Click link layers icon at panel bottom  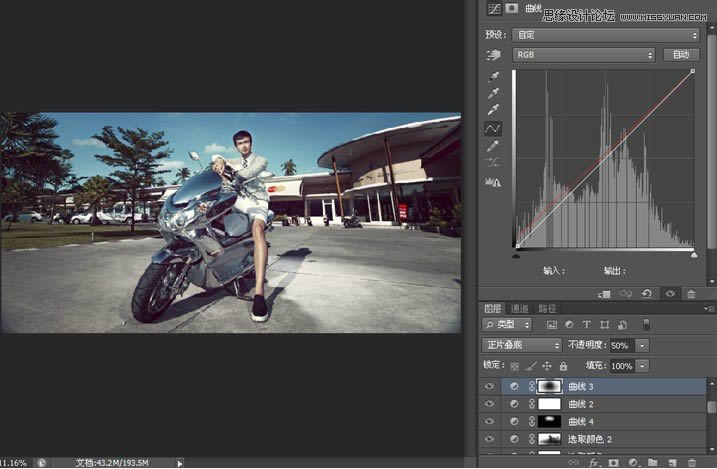573,463
